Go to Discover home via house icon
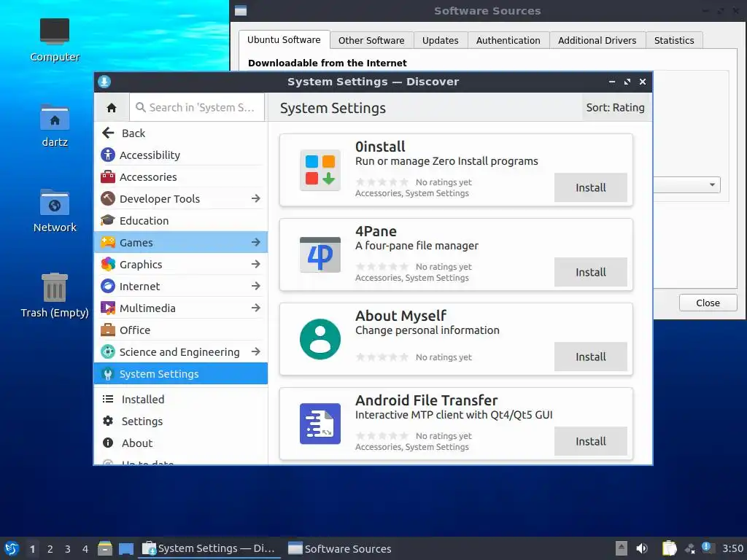This screenshot has height=560, width=747. click(x=112, y=108)
